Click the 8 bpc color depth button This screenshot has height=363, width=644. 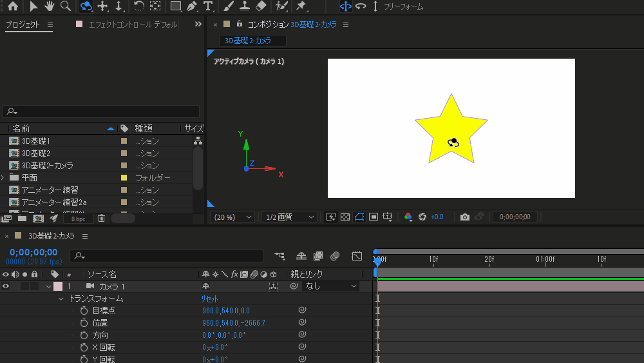tap(78, 219)
